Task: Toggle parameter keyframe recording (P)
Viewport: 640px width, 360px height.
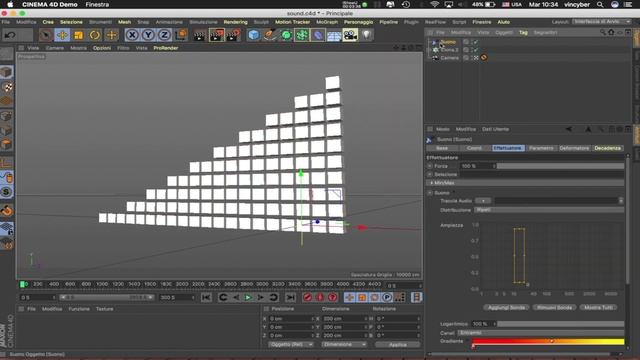Action: coord(387,297)
